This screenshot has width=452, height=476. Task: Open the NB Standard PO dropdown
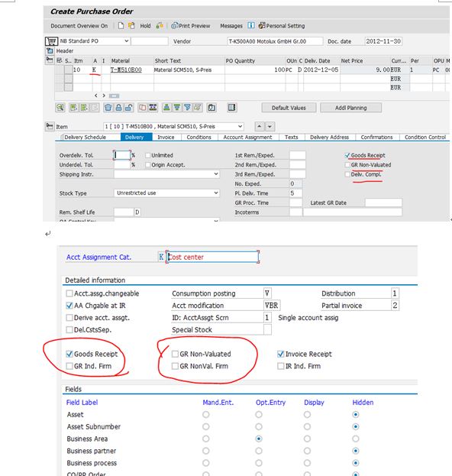(126, 41)
